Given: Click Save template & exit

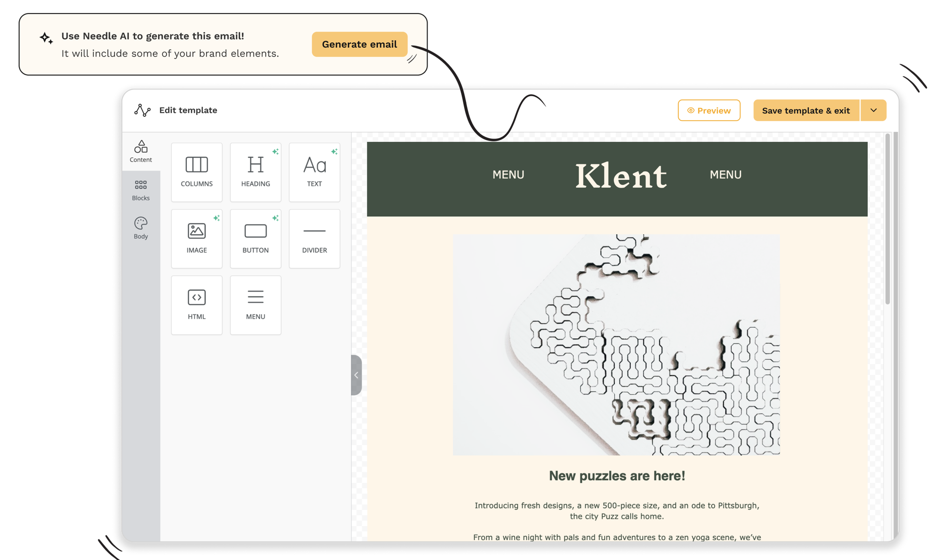Looking at the screenshot, I should [x=806, y=110].
